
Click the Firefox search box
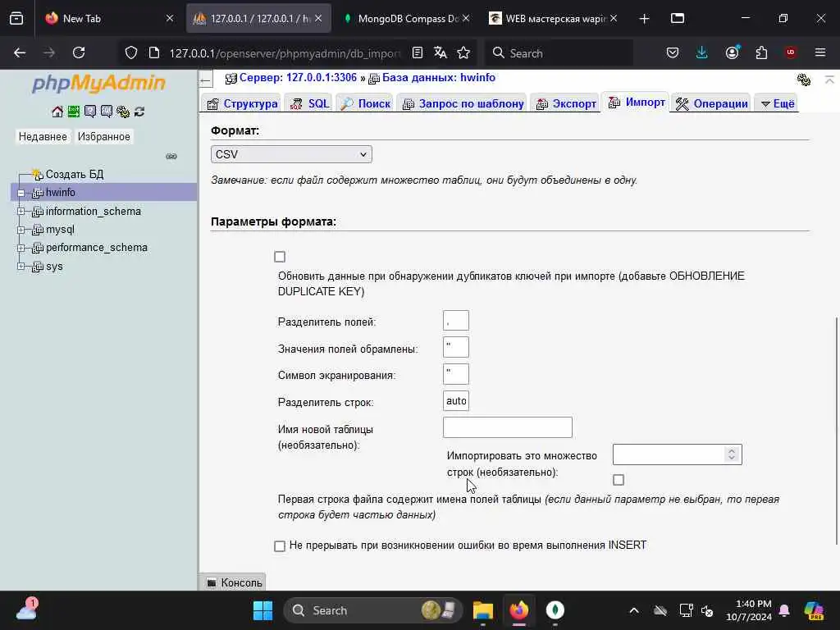click(559, 53)
